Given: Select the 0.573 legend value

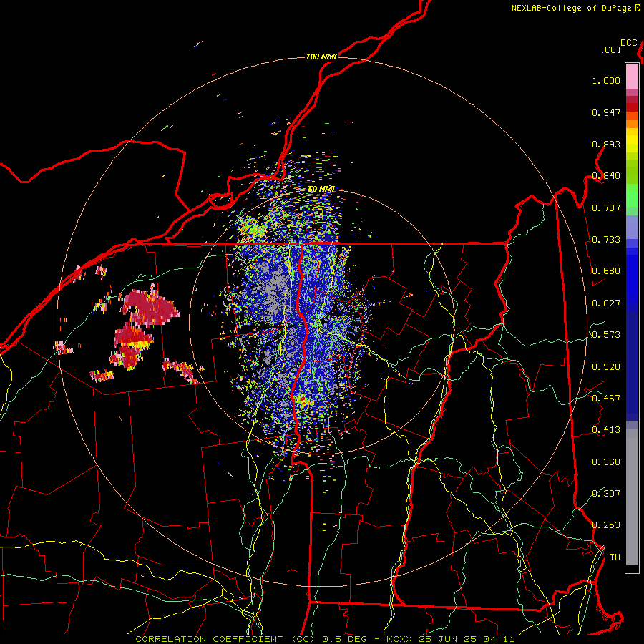Looking at the screenshot, I should pos(606,335).
